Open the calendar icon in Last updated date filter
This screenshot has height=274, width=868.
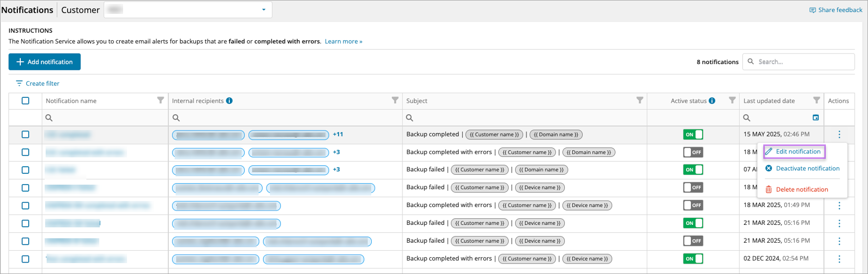pos(815,118)
